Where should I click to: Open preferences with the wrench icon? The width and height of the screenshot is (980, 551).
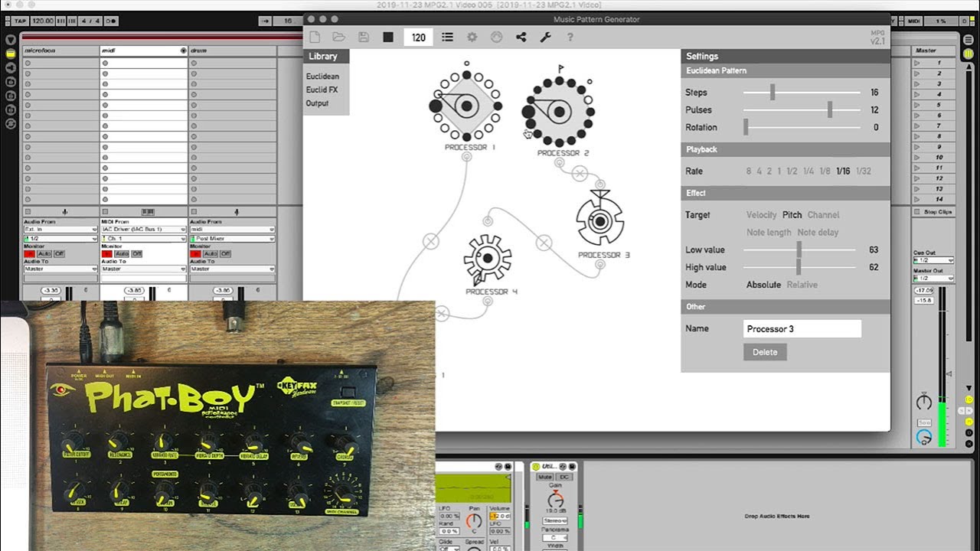pyautogui.click(x=545, y=37)
